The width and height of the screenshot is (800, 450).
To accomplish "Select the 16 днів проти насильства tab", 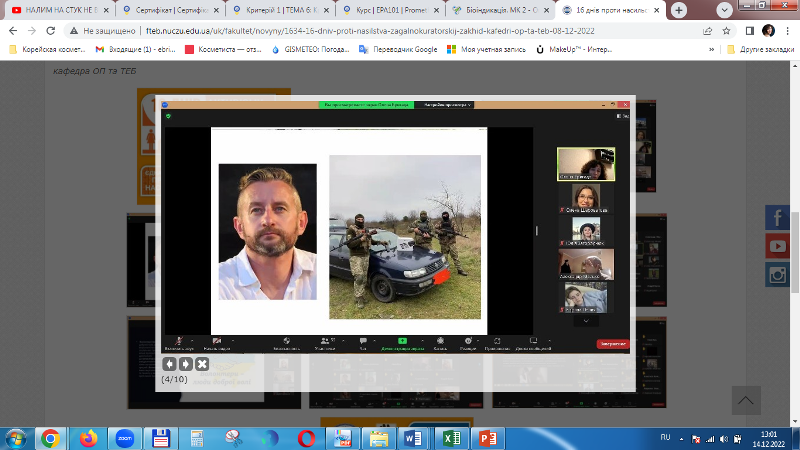I will pos(611,10).
